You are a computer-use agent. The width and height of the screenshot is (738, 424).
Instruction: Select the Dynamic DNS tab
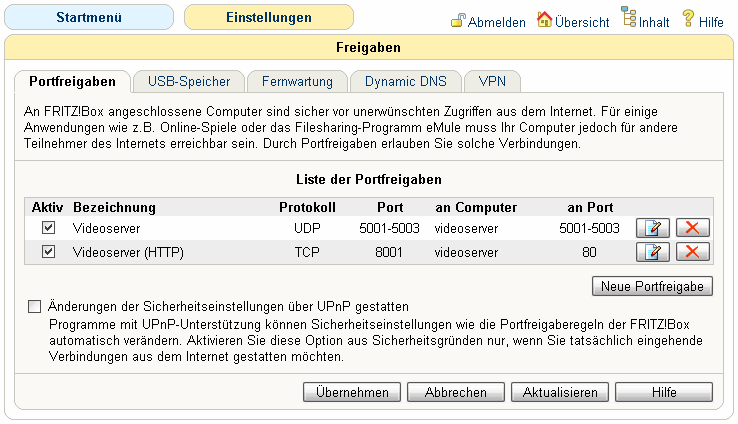point(405,81)
